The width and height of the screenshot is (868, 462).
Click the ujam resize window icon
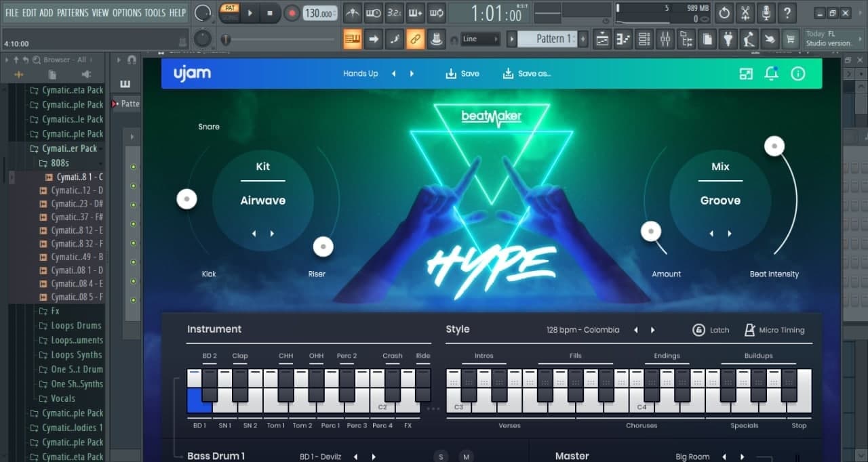tap(746, 74)
